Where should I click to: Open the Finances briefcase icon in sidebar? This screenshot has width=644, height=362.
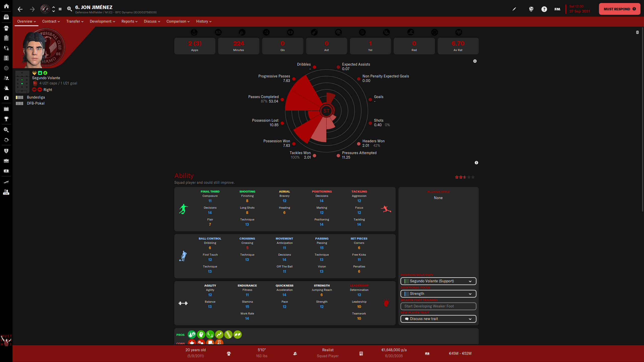(x=6, y=161)
